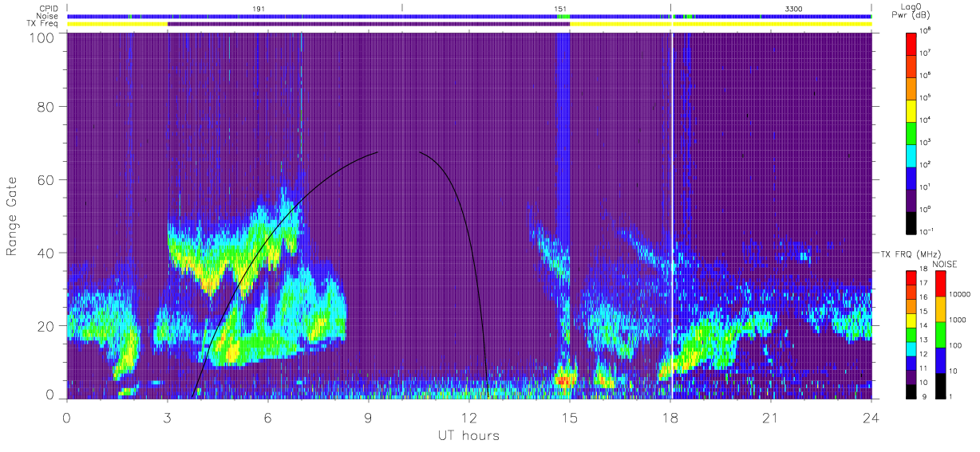The width and height of the screenshot is (980, 452).
Task: Click the red echo hotspot near 15 UT
Action: coord(563,380)
